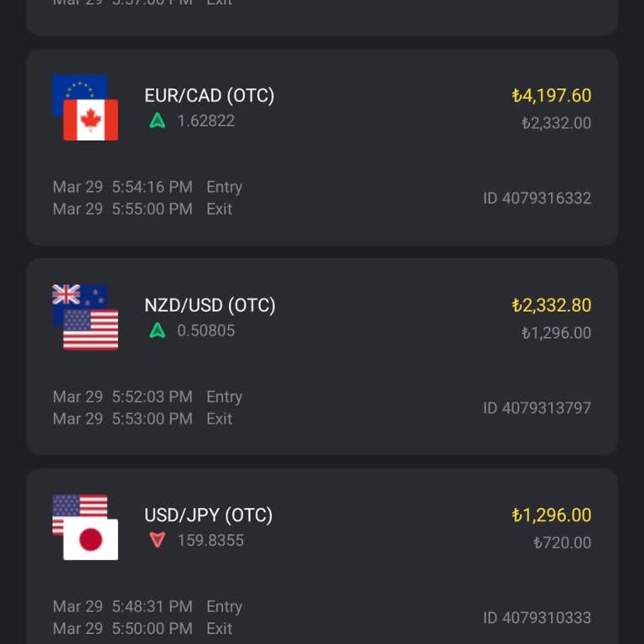Click the green up arrow beside 1.62822
This screenshot has height=644, width=644.
pyautogui.click(x=157, y=121)
